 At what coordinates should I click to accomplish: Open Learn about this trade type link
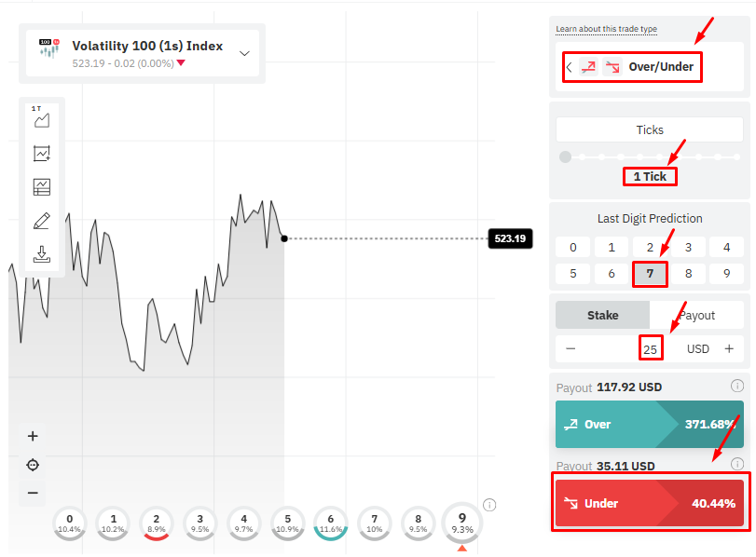point(606,29)
